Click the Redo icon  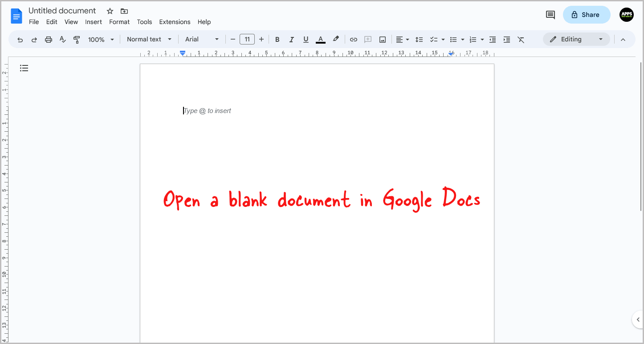[x=34, y=40]
